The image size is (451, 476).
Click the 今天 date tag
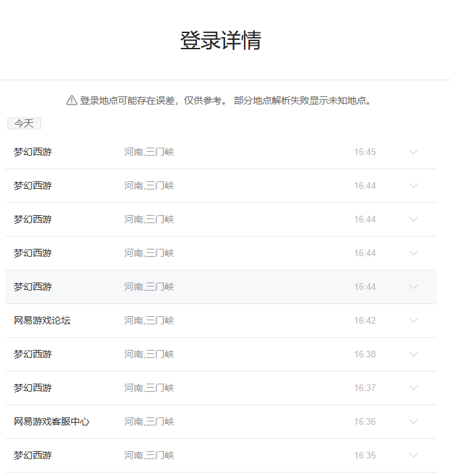coord(24,123)
